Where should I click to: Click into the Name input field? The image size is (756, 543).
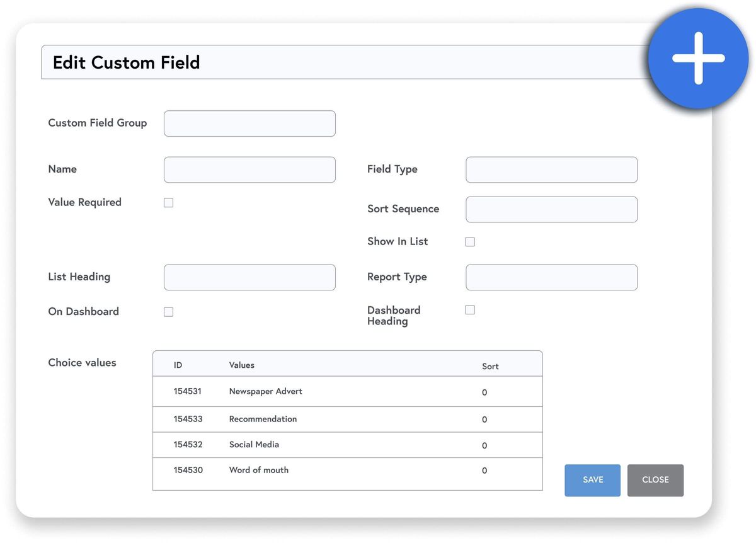click(249, 170)
